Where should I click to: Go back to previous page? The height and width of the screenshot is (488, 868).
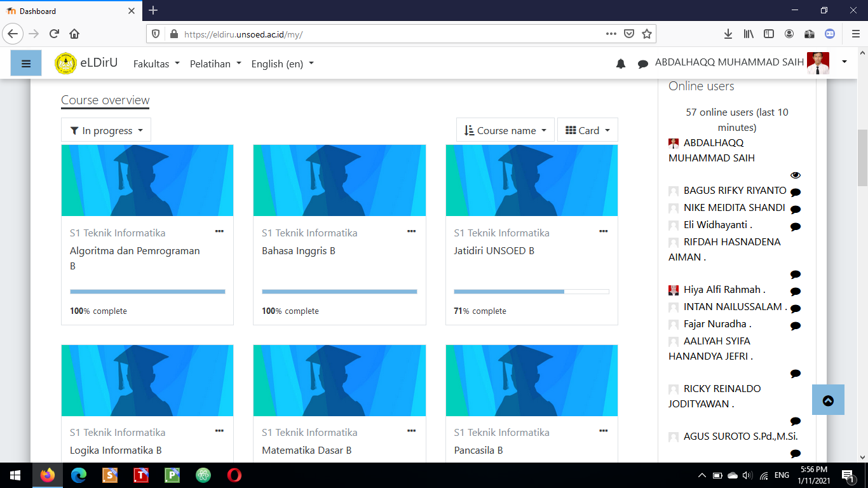pyautogui.click(x=13, y=34)
